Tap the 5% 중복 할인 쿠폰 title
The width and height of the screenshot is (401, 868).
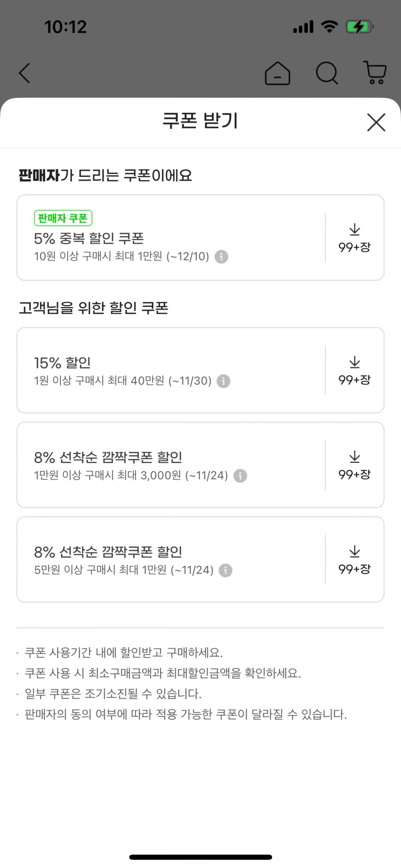pyautogui.click(x=89, y=238)
